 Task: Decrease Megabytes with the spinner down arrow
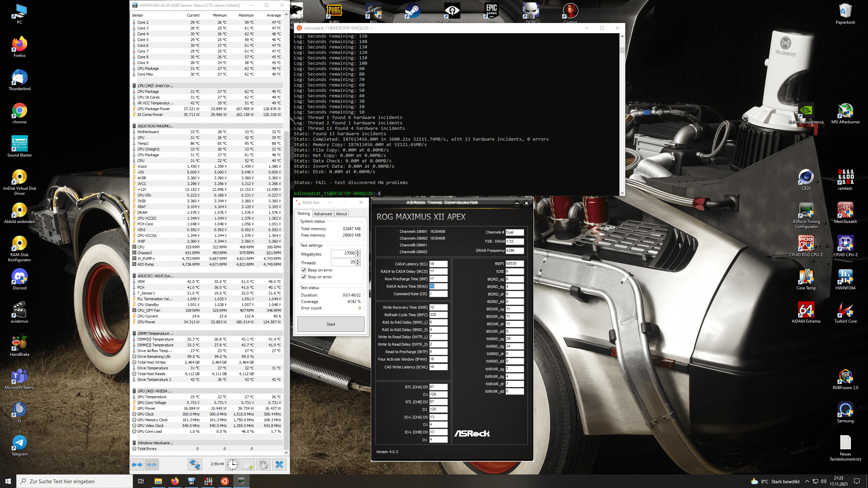(358, 255)
